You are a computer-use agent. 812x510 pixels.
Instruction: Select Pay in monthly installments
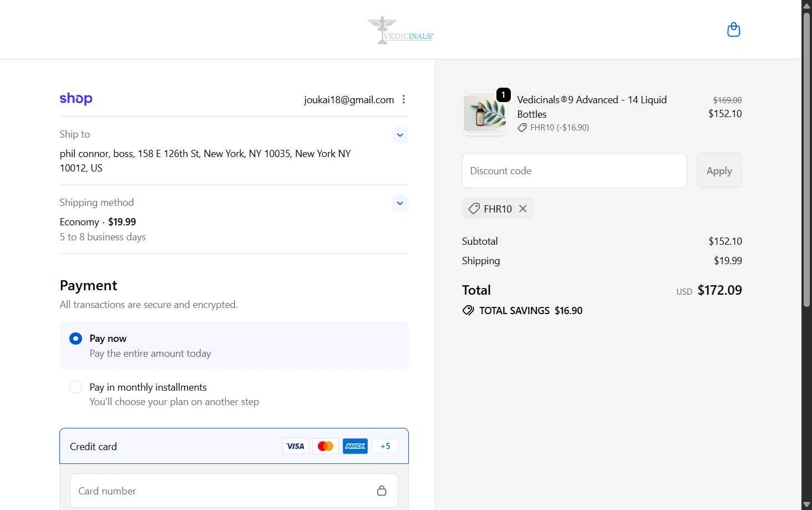(x=234, y=394)
